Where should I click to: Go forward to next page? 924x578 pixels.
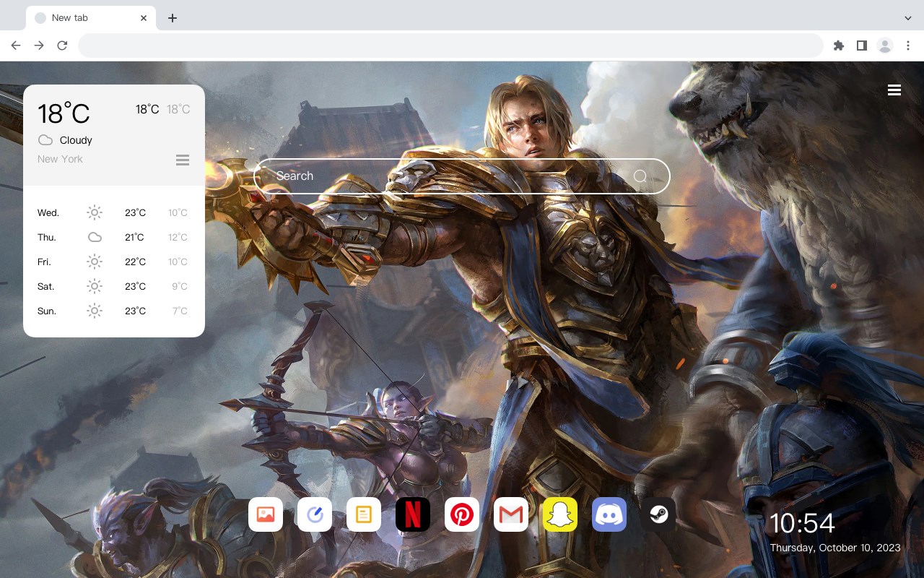(39, 46)
